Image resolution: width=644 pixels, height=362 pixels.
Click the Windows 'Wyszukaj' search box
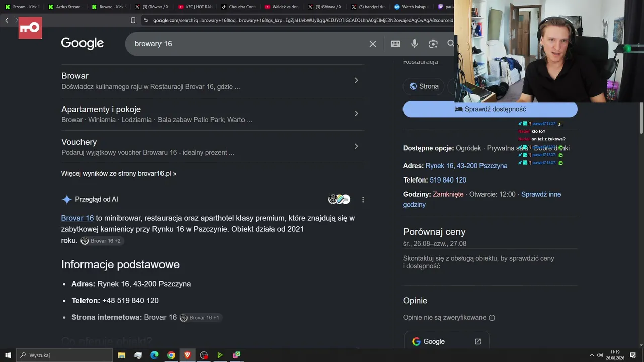[x=64, y=355]
